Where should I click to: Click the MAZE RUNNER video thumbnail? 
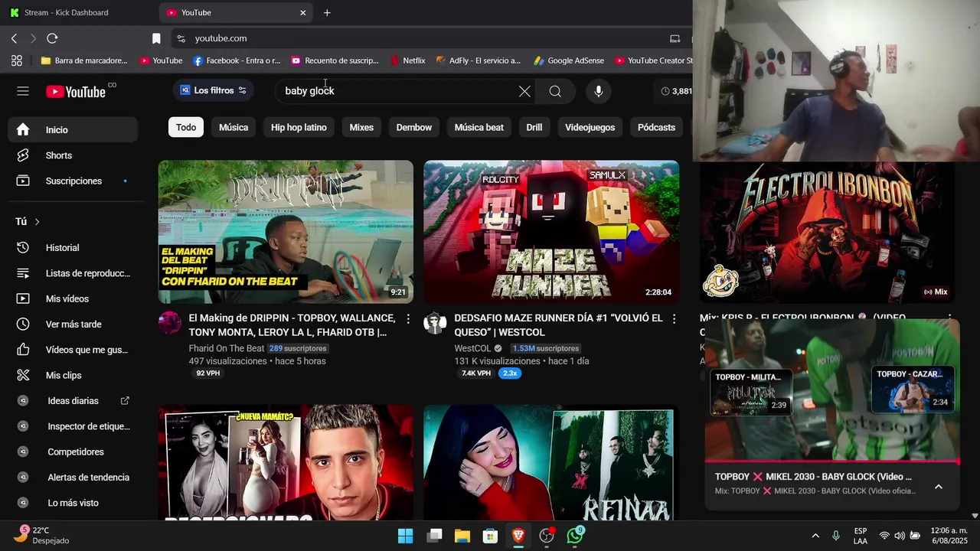(551, 232)
